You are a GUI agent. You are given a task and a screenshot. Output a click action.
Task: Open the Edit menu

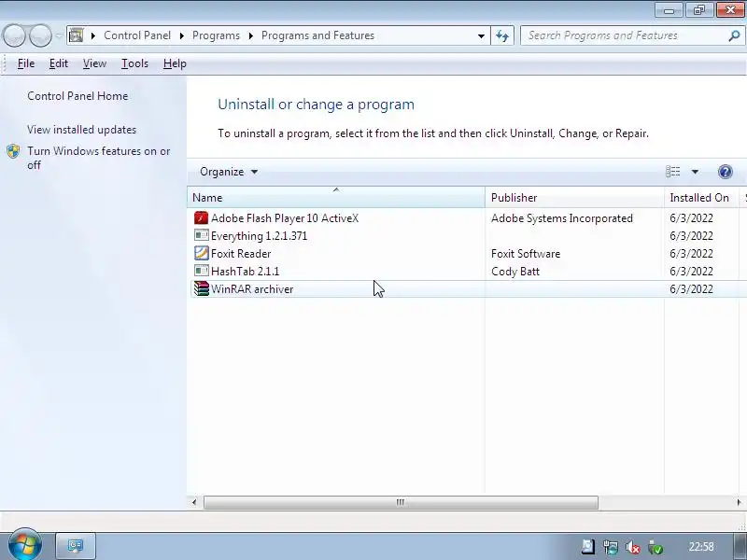coord(59,63)
